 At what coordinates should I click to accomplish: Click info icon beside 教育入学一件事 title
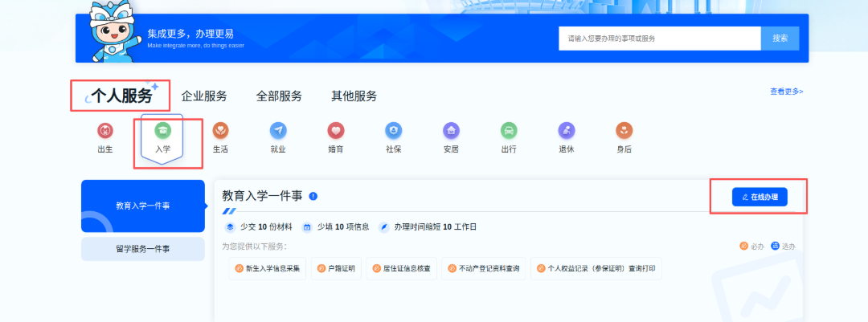coord(313,196)
